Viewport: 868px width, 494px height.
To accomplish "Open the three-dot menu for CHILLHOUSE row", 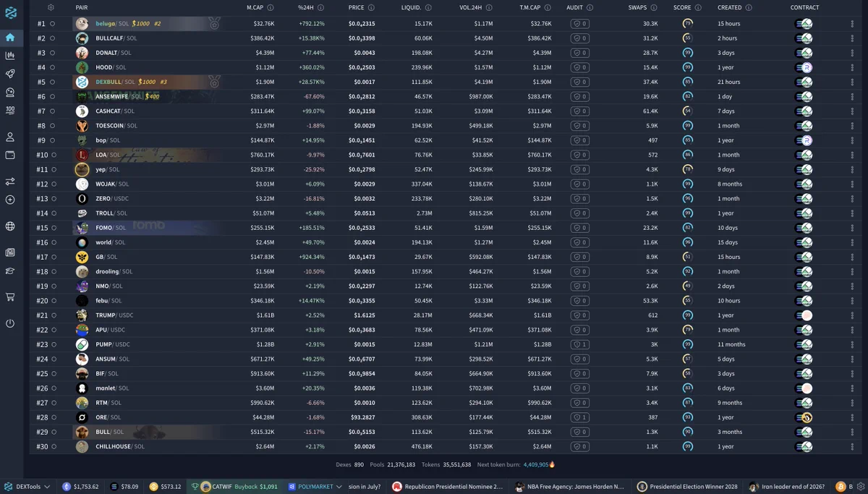I will [852, 446].
